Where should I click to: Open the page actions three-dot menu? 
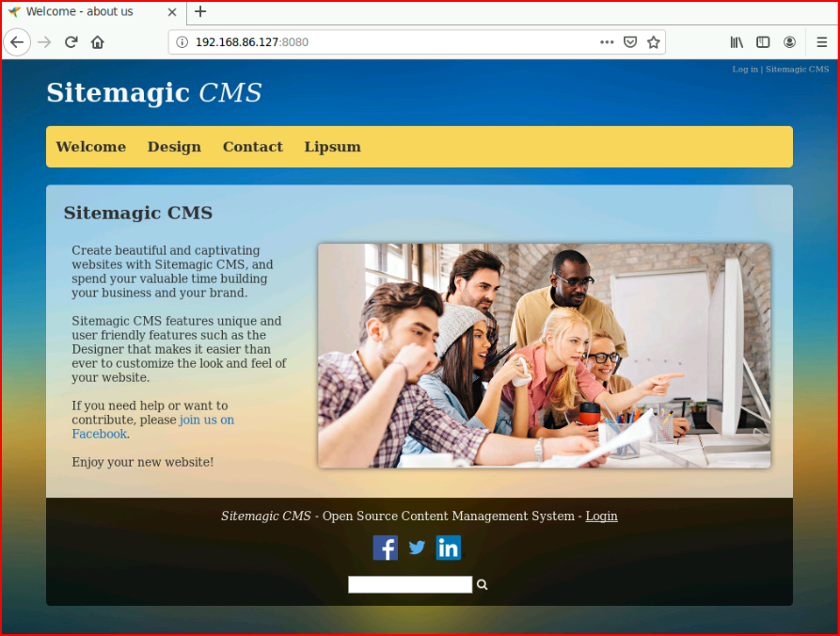click(607, 41)
